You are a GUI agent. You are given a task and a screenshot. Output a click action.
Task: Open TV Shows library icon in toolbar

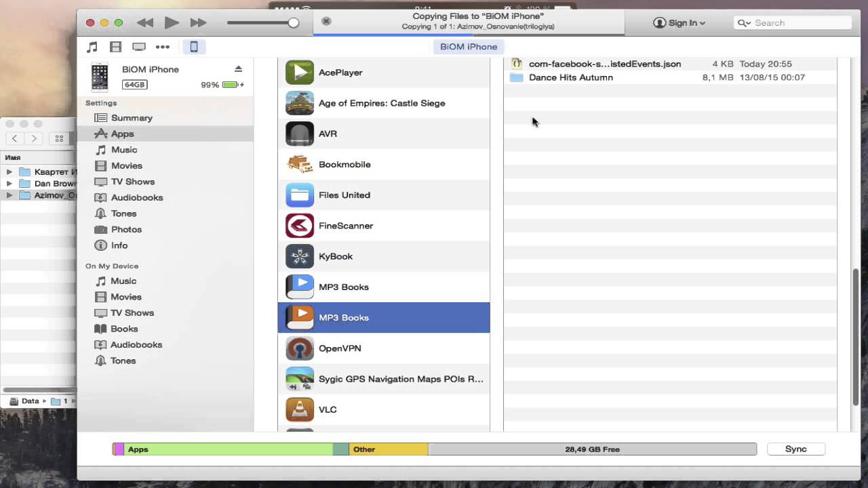(139, 47)
